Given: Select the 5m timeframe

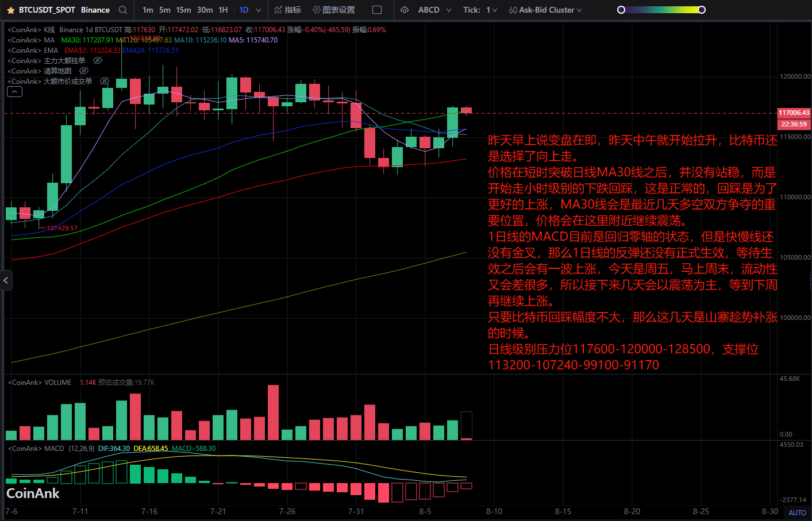Looking at the screenshot, I should [x=165, y=10].
